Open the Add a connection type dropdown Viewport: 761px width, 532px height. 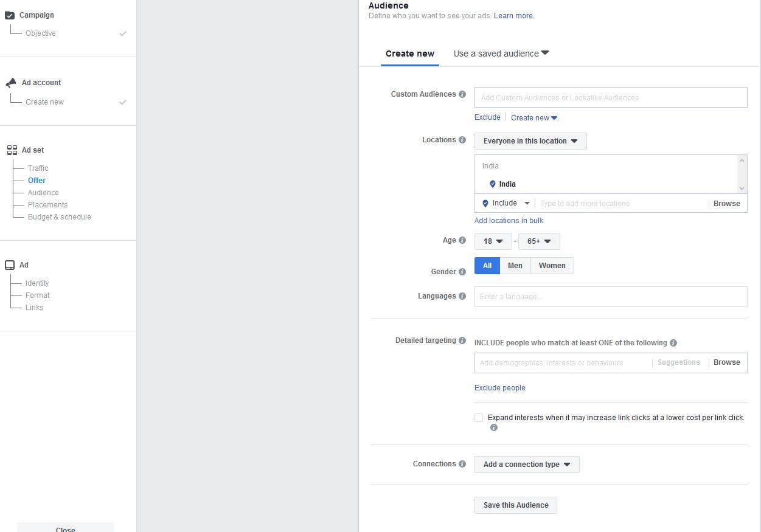click(x=526, y=464)
